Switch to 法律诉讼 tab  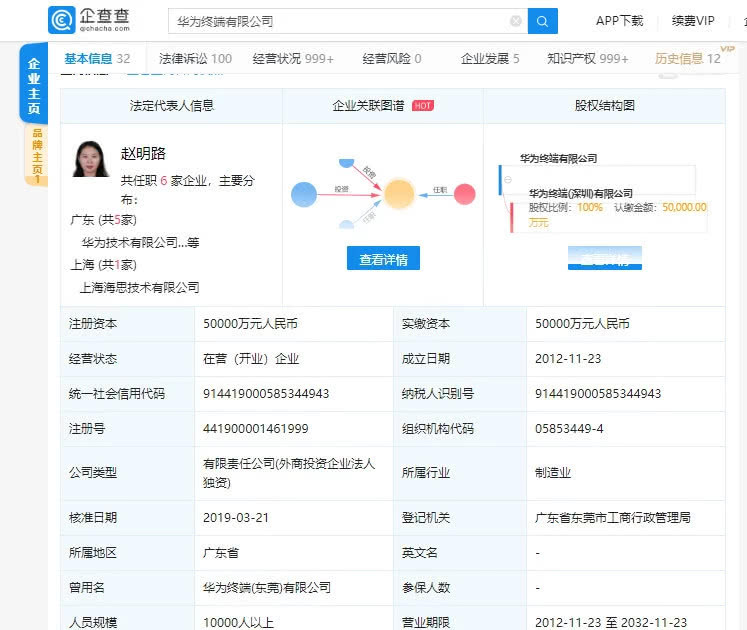pyautogui.click(x=195, y=59)
